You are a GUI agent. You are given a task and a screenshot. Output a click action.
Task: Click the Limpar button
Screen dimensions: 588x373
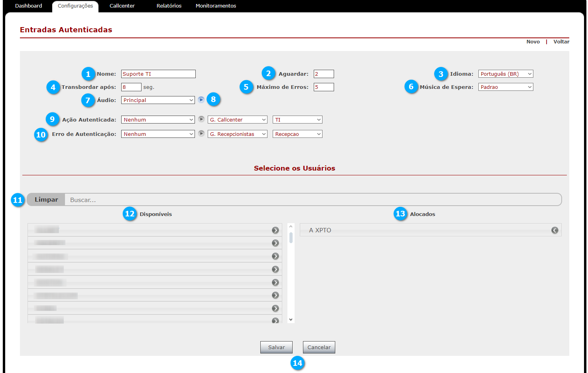tap(46, 200)
